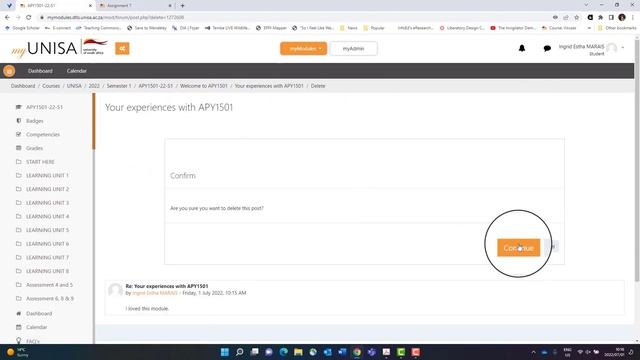Click the volume icon in the system tray

click(x=588, y=352)
